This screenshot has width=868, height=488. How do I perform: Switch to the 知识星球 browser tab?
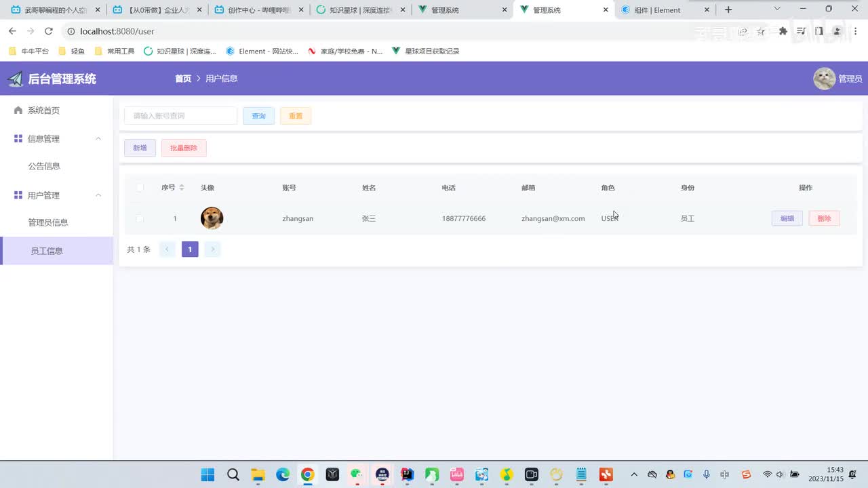tap(361, 10)
